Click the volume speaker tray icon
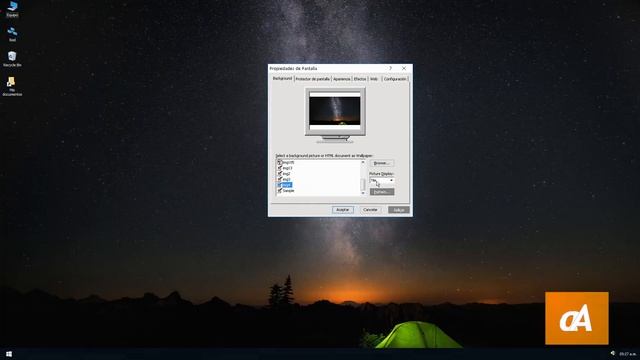This screenshot has height=360, width=640. (x=613, y=353)
